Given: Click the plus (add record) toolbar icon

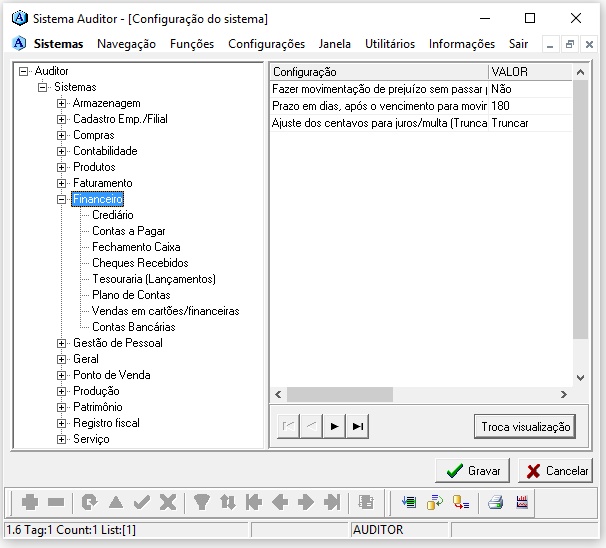Looking at the screenshot, I should tap(30, 502).
